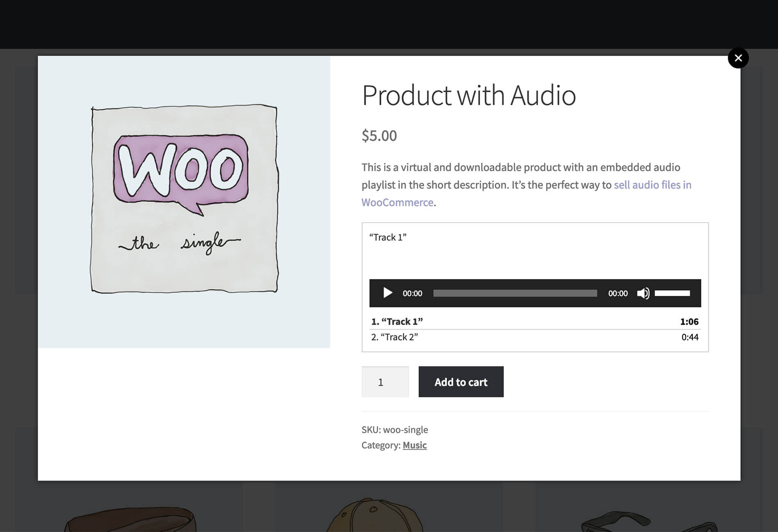The height and width of the screenshot is (532, 778).
Task: Seek on the audio progress bar
Action: pos(515,293)
